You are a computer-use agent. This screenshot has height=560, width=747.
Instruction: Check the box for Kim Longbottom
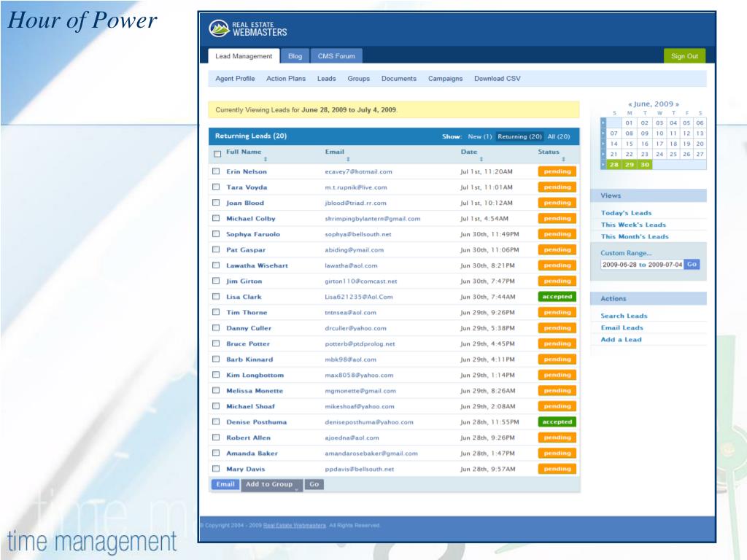pos(216,375)
